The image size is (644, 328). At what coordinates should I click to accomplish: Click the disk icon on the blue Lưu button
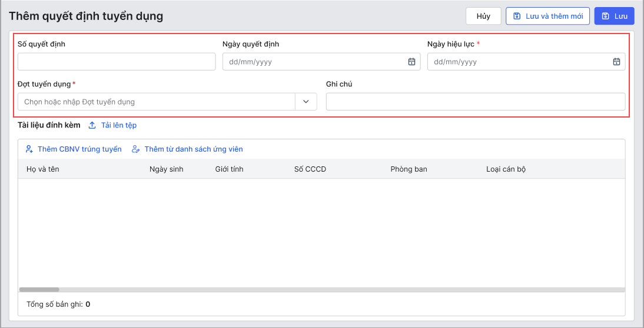[x=605, y=16]
